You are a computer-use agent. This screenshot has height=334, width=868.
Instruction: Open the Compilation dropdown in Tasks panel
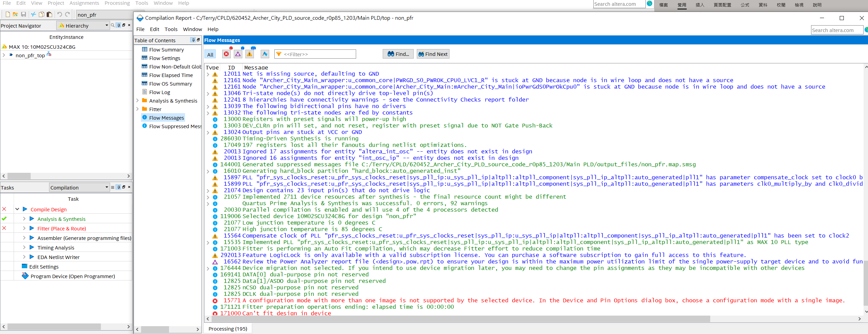(x=107, y=187)
